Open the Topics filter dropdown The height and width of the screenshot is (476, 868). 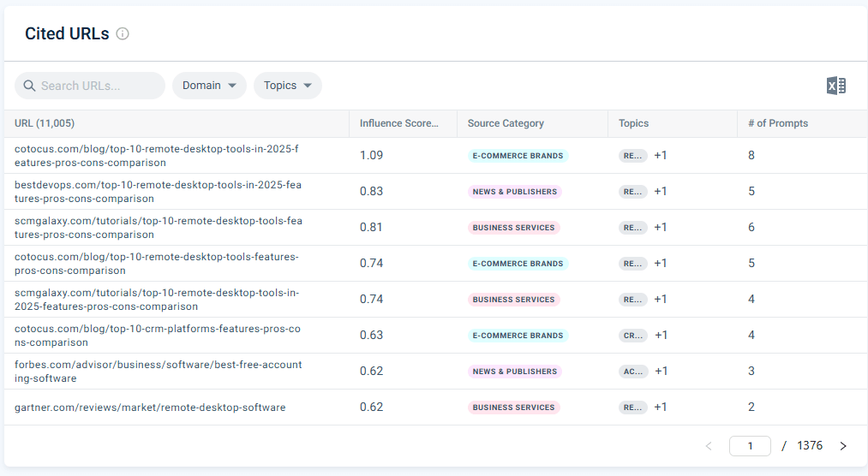288,86
